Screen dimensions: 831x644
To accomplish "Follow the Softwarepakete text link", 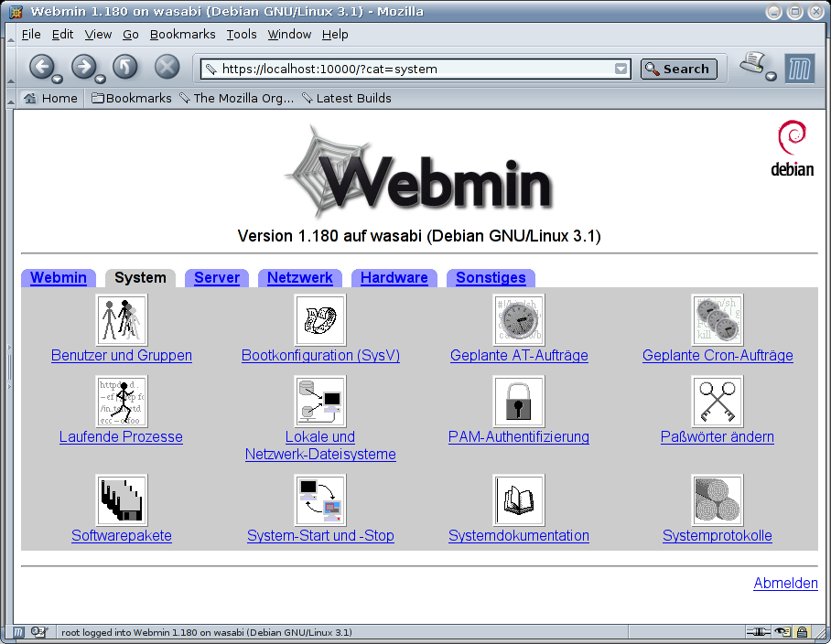I will [122, 535].
